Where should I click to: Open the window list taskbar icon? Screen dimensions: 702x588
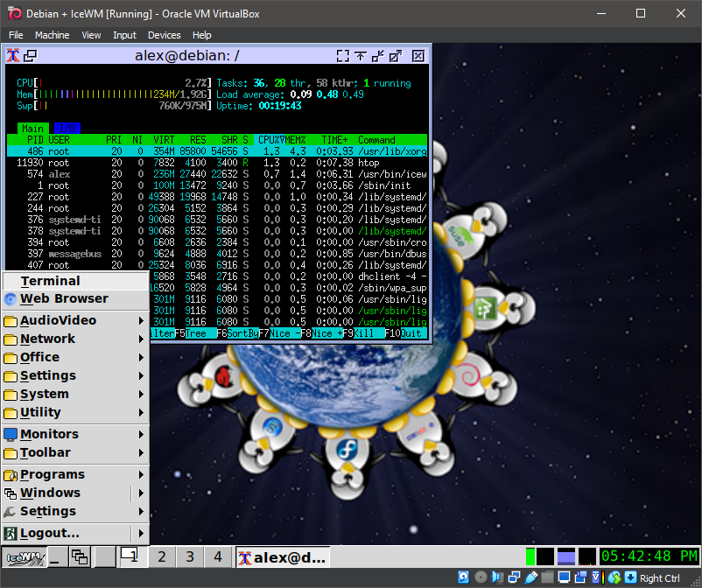tap(80, 556)
